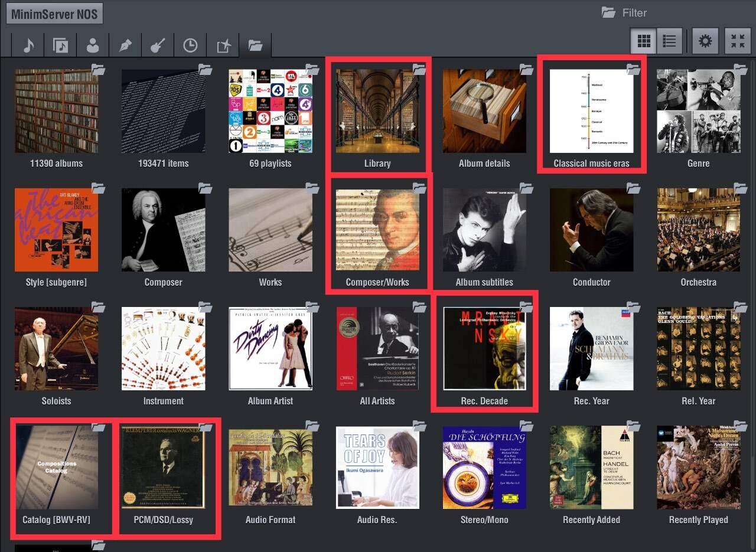Viewport: 756px width, 552px height.
Task: Open Rel. Year Goldberg Variations thumbnail
Action: [x=699, y=348]
